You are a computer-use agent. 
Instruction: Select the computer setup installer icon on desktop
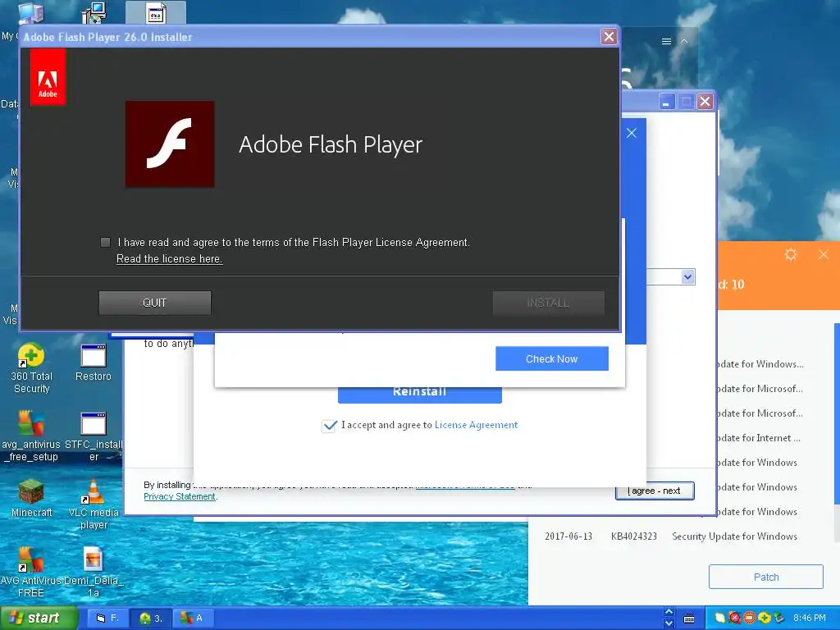coord(94,13)
